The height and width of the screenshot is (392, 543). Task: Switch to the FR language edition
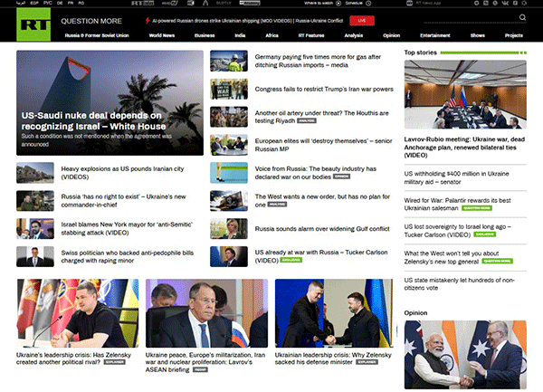[x=71, y=3]
